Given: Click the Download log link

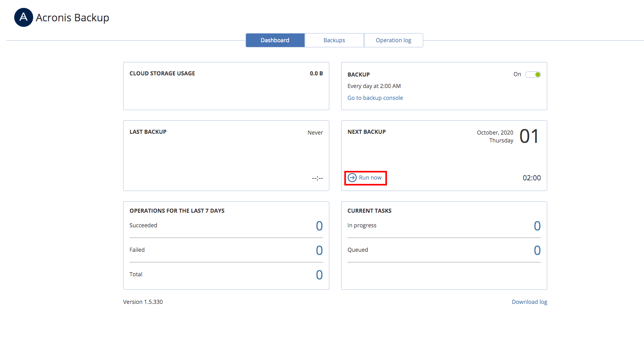Looking at the screenshot, I should point(529,302).
